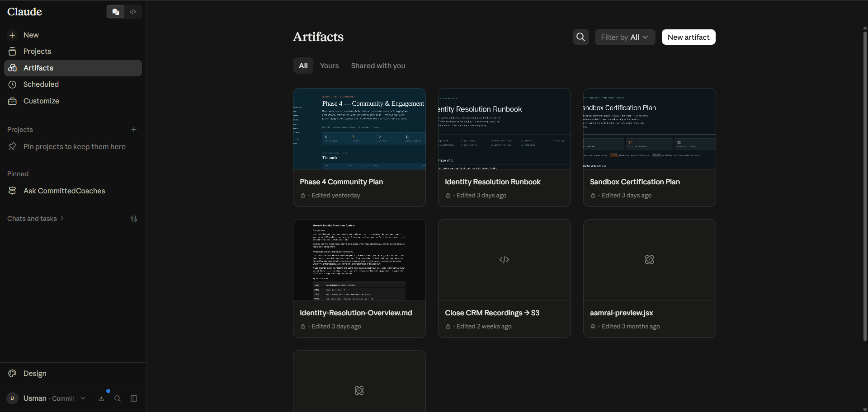Click the Sandbox Certification Plan title
The image size is (868, 412).
[x=635, y=182]
